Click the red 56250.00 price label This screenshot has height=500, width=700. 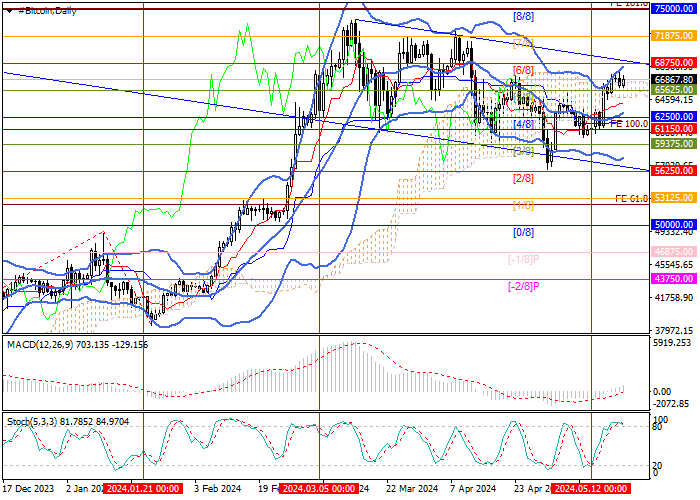673,171
